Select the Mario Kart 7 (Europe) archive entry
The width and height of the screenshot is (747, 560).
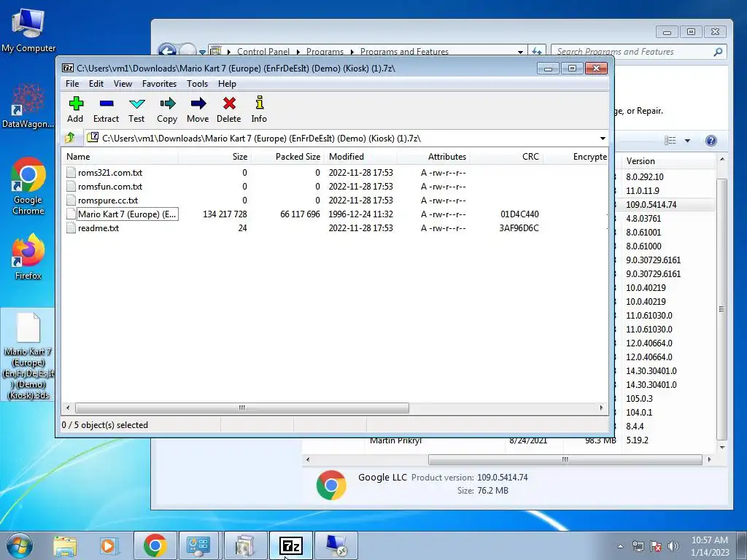tap(127, 214)
